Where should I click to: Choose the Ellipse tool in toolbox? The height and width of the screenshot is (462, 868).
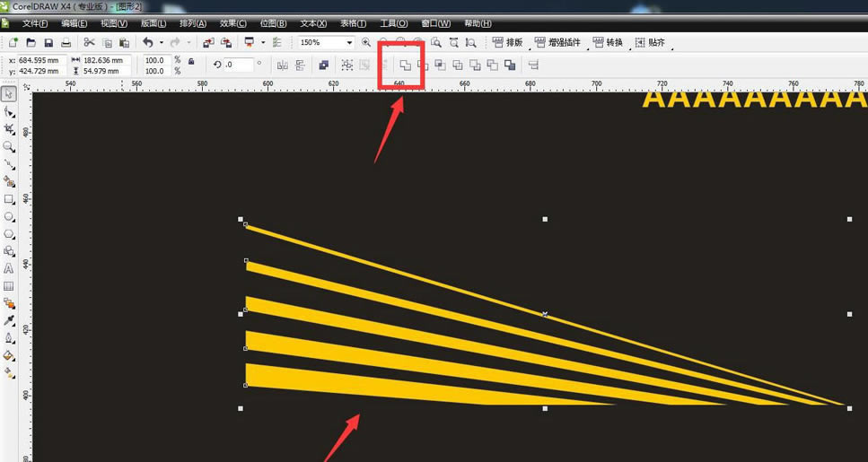point(9,217)
